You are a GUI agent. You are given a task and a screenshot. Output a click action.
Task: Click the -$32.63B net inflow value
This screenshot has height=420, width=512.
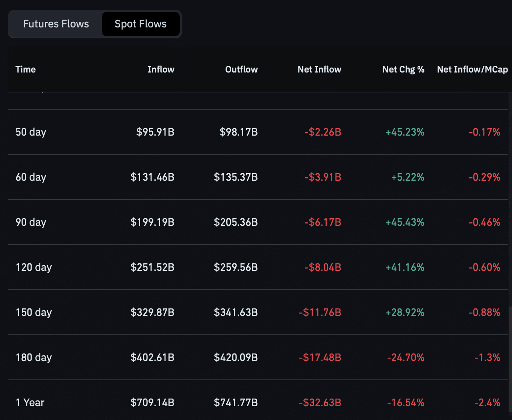click(x=320, y=403)
